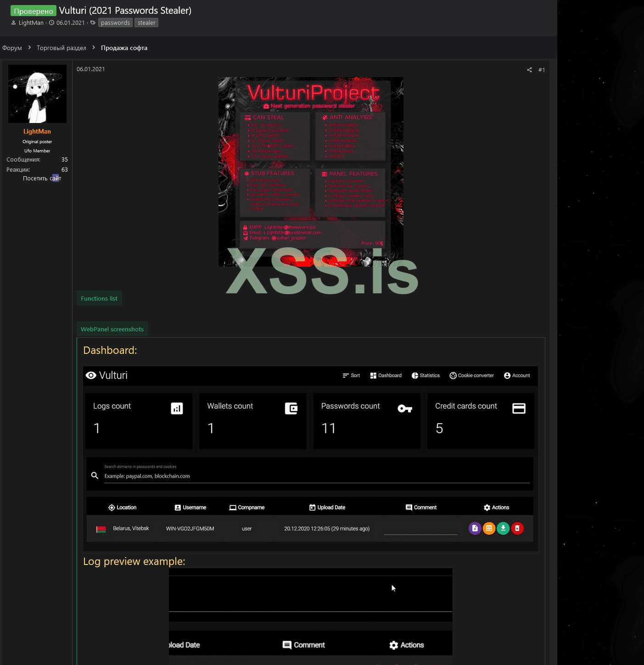644x665 pixels.
Task: Open the stealer tag
Action: [146, 22]
